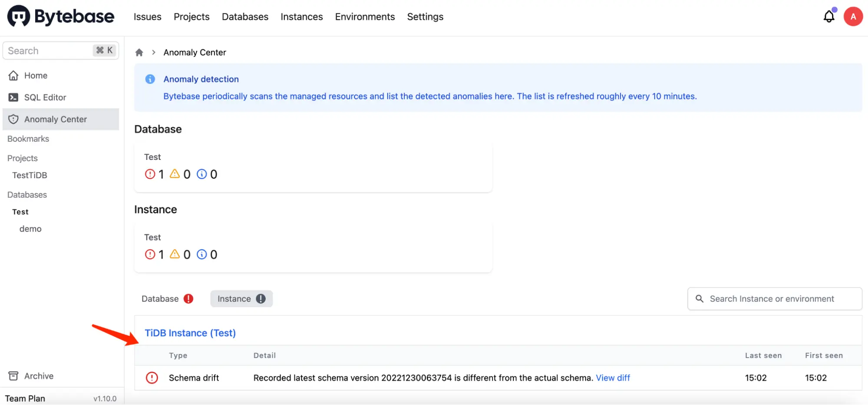The width and height of the screenshot is (868, 405).
Task: Click the Anomaly detection info icon
Action: (x=150, y=79)
